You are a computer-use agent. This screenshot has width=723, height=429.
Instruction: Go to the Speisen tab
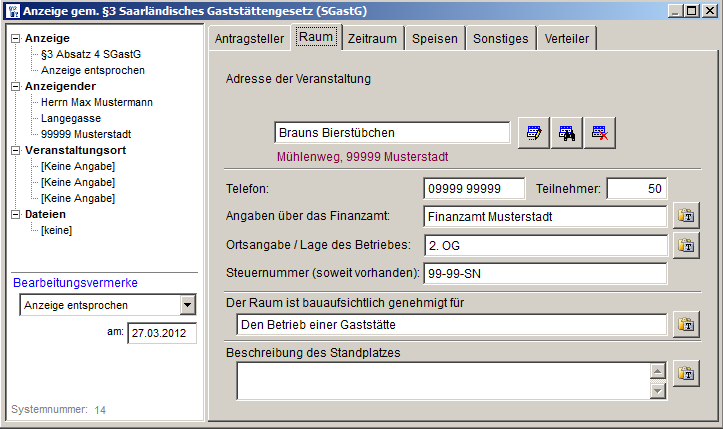point(435,39)
